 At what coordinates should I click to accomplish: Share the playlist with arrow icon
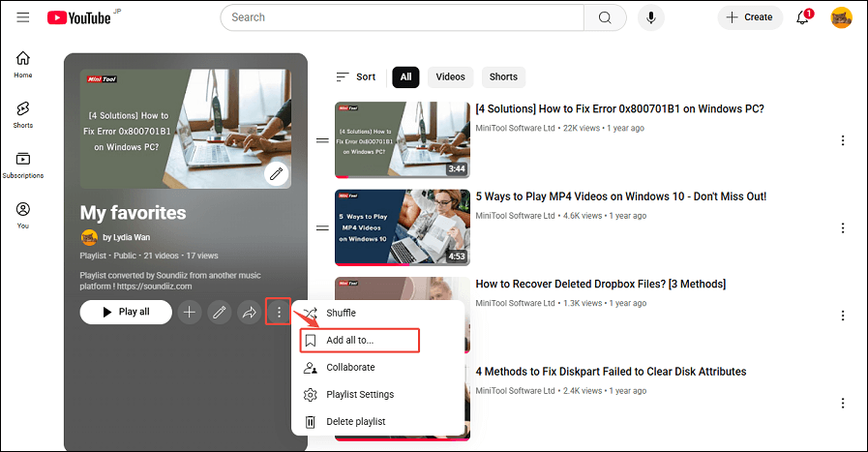click(249, 313)
